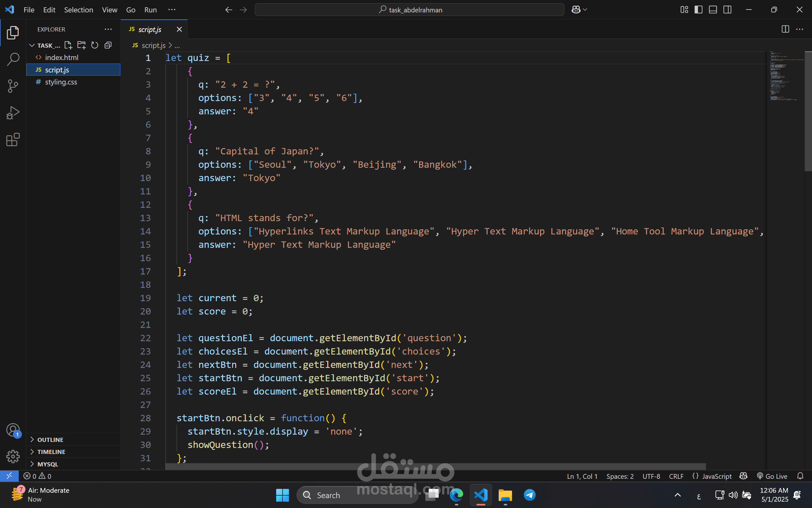Click the New Folder icon in Explorer
This screenshot has width=812, height=508.
[81, 45]
